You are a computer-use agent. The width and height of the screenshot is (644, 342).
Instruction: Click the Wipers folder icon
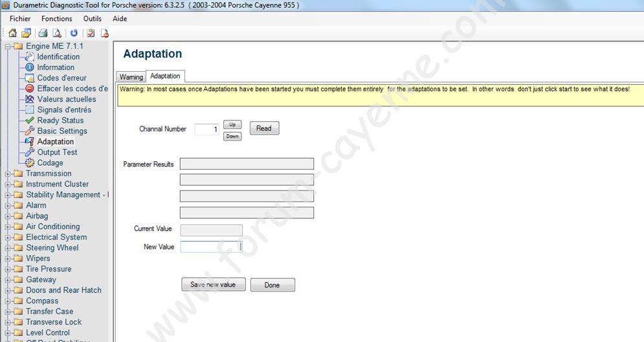18,258
